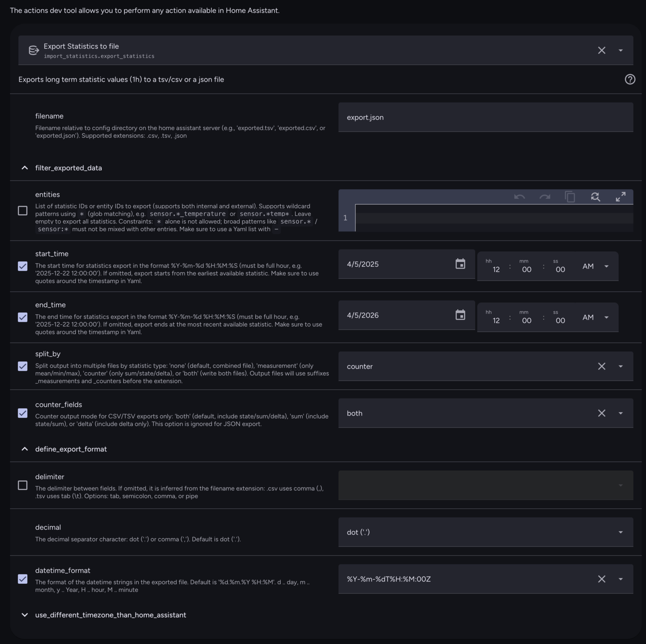Clear the datetime_format value
Screen dimensions: 646x644
tap(601, 579)
